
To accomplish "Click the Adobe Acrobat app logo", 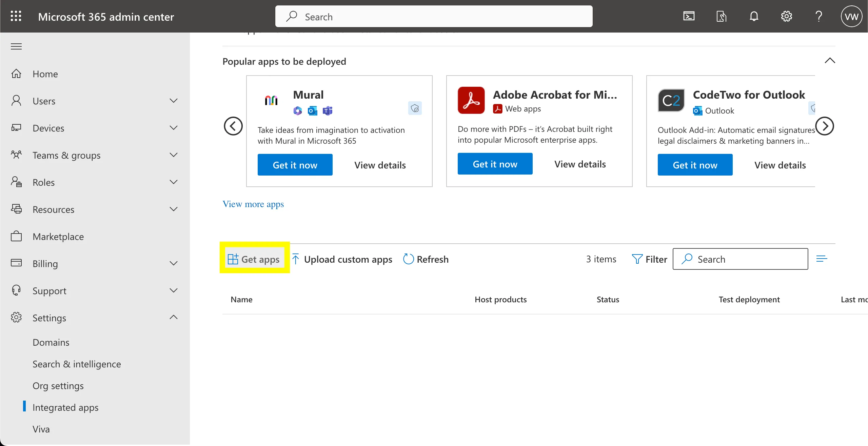I will pyautogui.click(x=471, y=100).
